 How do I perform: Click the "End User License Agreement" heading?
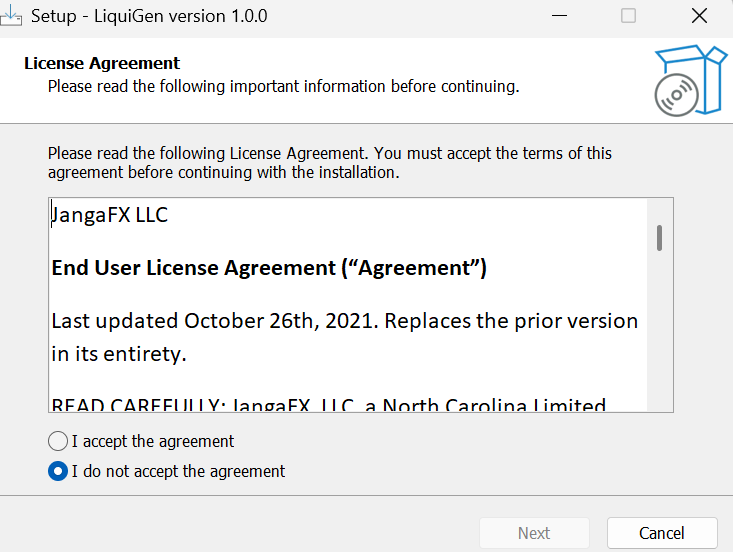269,268
